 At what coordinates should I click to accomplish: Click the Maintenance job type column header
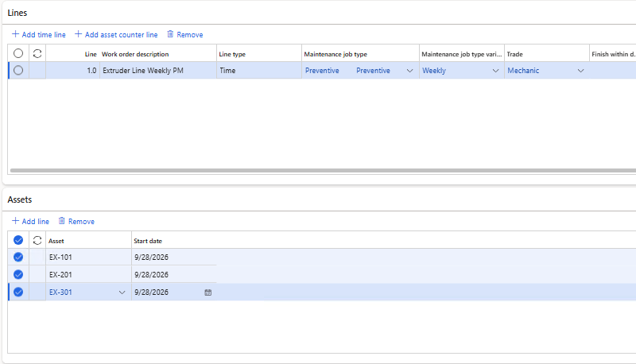click(360, 54)
